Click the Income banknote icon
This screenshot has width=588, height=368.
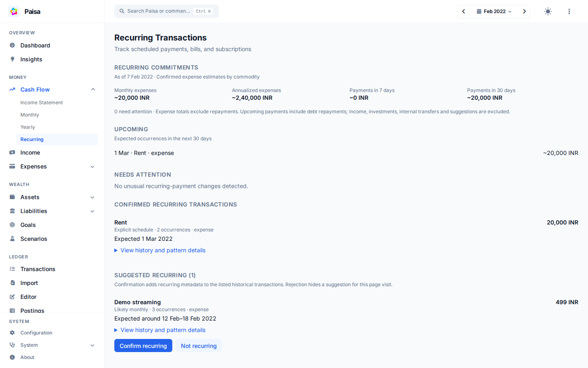tap(12, 153)
